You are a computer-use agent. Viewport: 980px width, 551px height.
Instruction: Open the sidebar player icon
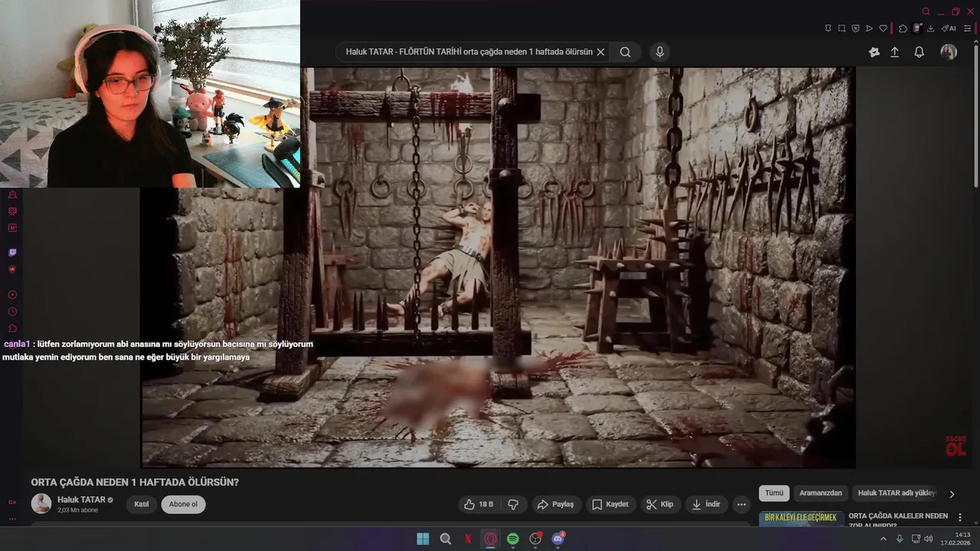pyautogui.click(x=12, y=295)
